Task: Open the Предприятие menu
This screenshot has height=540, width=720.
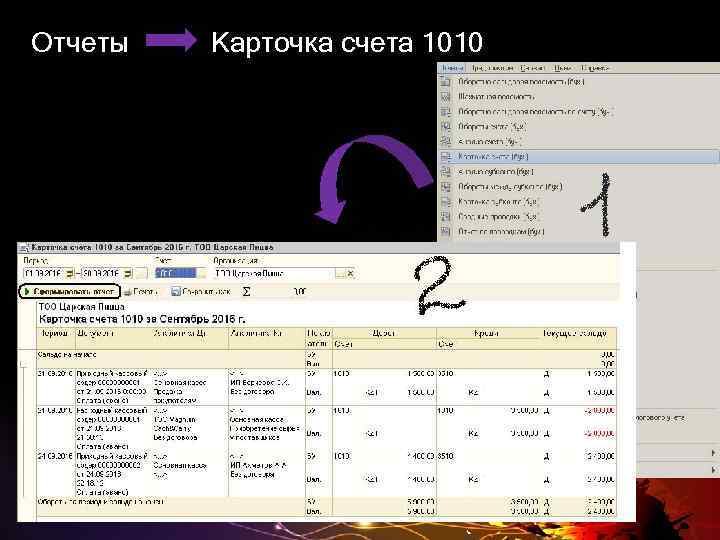Action: pyautogui.click(x=492, y=68)
